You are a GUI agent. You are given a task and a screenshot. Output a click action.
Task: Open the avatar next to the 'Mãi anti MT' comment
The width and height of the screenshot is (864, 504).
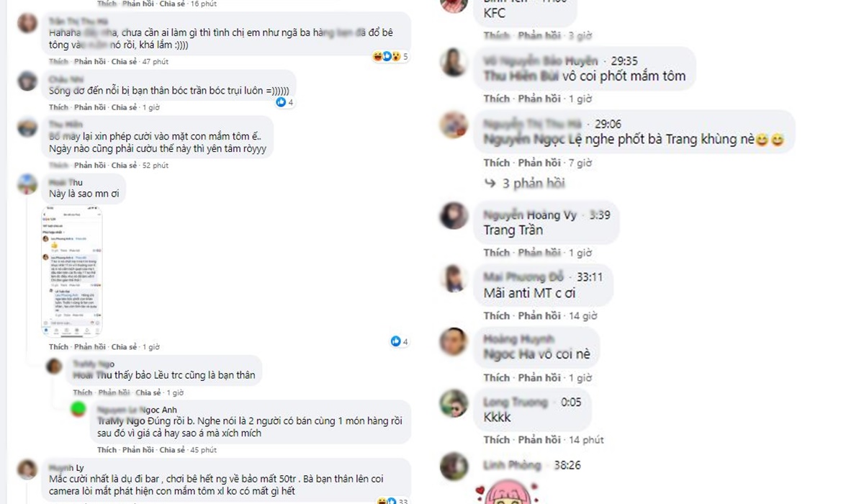point(454,279)
